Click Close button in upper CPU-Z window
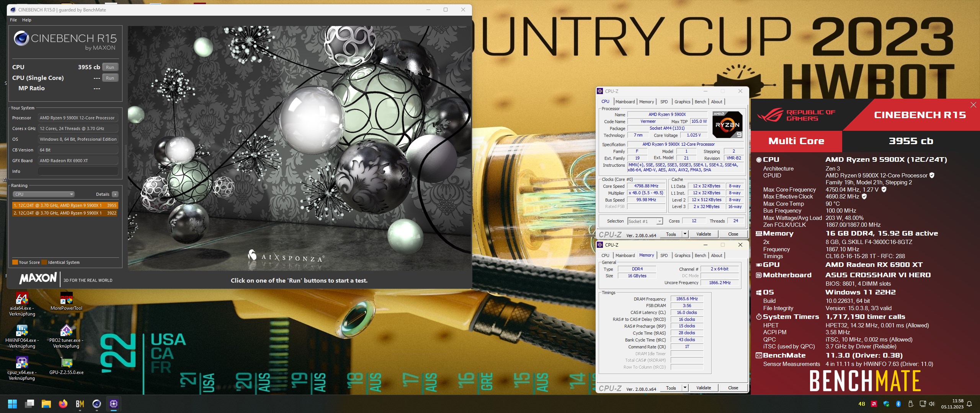The image size is (980, 413). [733, 234]
